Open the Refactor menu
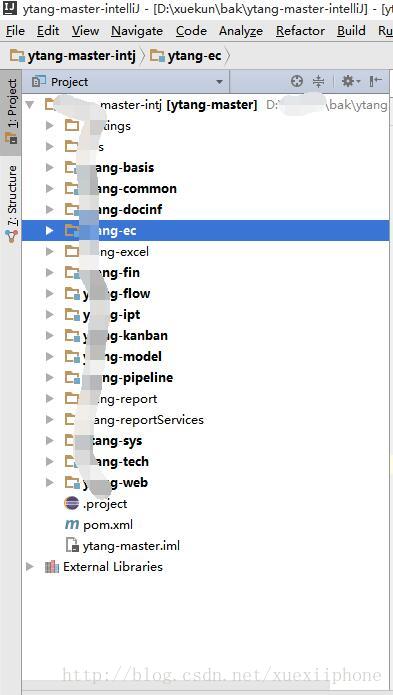This screenshot has width=393, height=695. [300, 31]
